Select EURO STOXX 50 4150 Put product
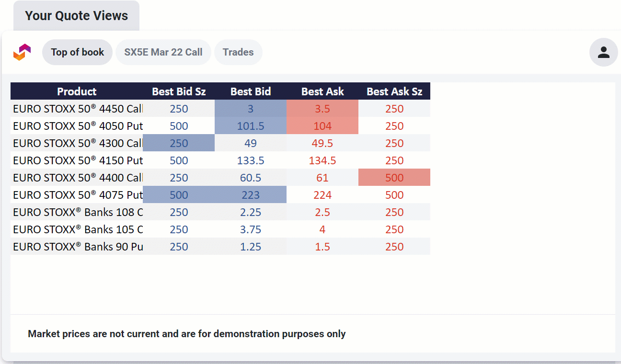The image size is (621, 364). point(77,160)
